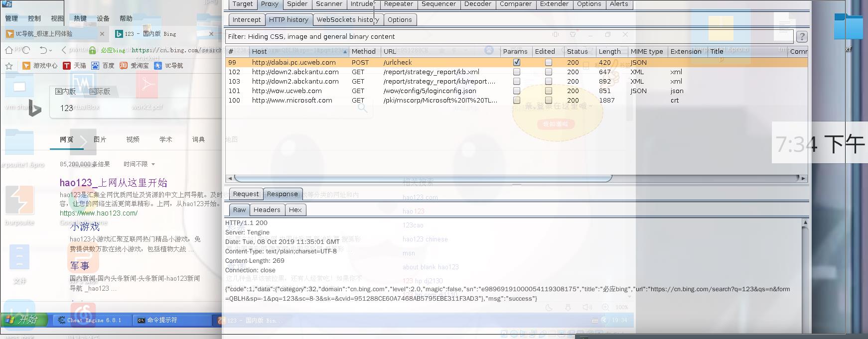
Task: Toggle Params checkbox for kb.xml row 102
Action: (x=517, y=72)
